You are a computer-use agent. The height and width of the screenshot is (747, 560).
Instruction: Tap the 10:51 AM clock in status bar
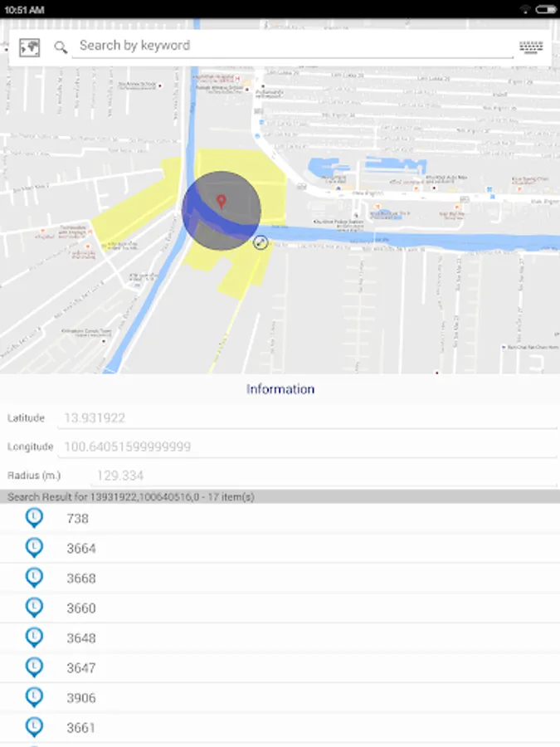pos(24,9)
